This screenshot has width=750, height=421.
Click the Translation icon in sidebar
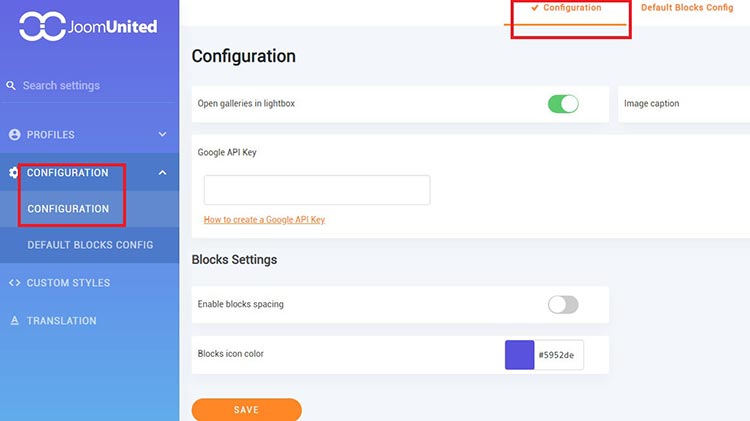pyautogui.click(x=14, y=321)
